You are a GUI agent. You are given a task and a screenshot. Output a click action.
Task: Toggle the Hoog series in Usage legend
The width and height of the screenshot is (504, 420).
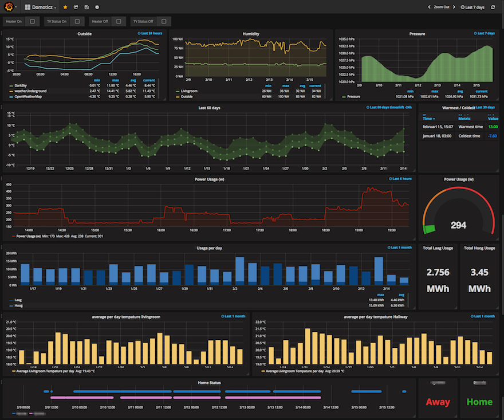[x=19, y=305]
